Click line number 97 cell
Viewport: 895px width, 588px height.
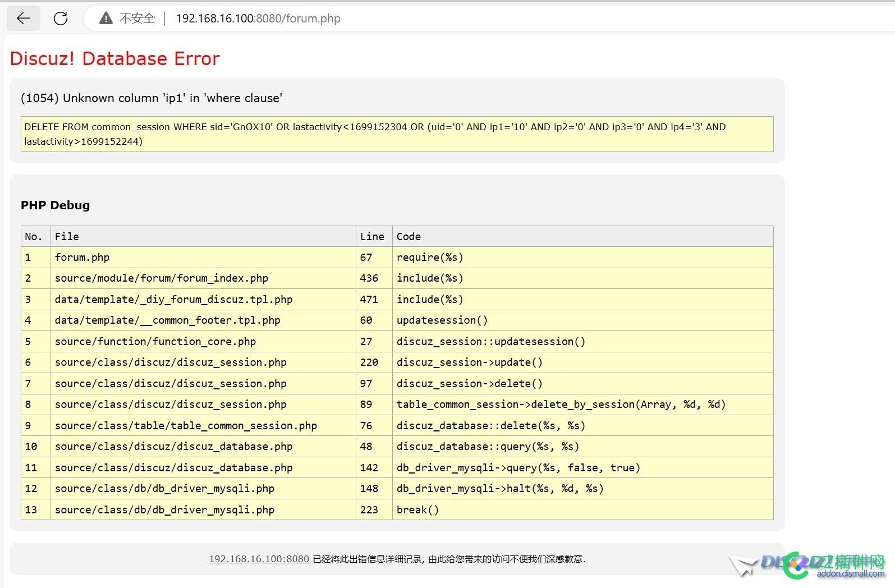374,384
